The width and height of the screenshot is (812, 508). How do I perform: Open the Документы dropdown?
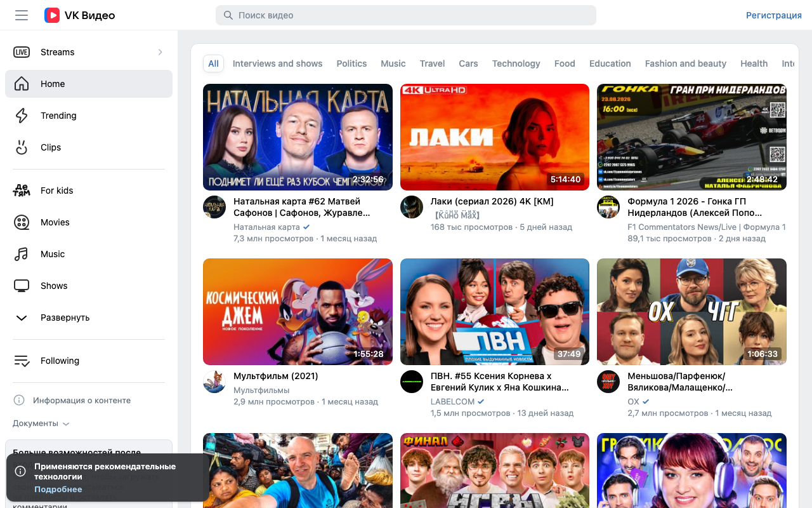click(x=41, y=423)
